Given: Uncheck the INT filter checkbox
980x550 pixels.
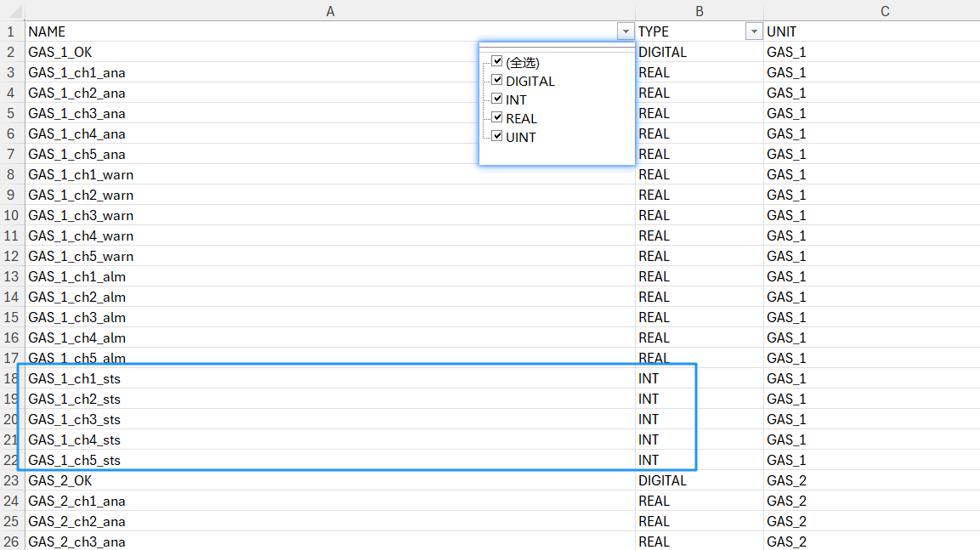Looking at the screenshot, I should [497, 99].
